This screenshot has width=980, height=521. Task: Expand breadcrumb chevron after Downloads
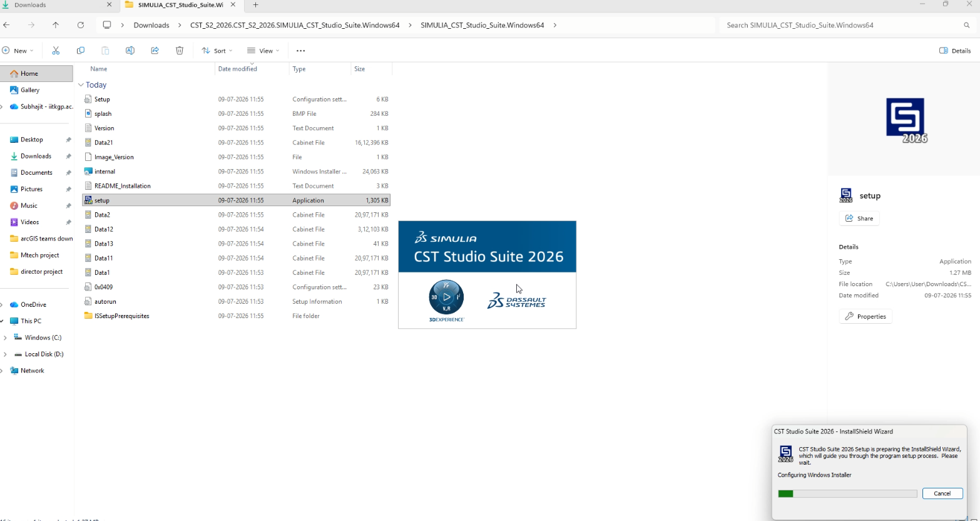(180, 25)
